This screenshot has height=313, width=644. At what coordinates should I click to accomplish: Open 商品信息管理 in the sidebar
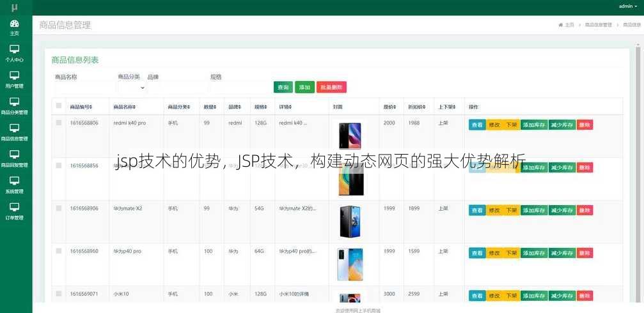14,132
